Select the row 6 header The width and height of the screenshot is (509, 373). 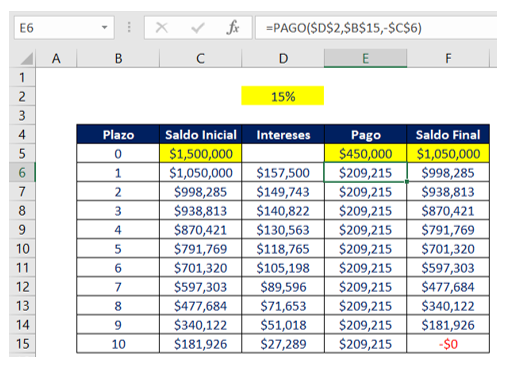22,172
